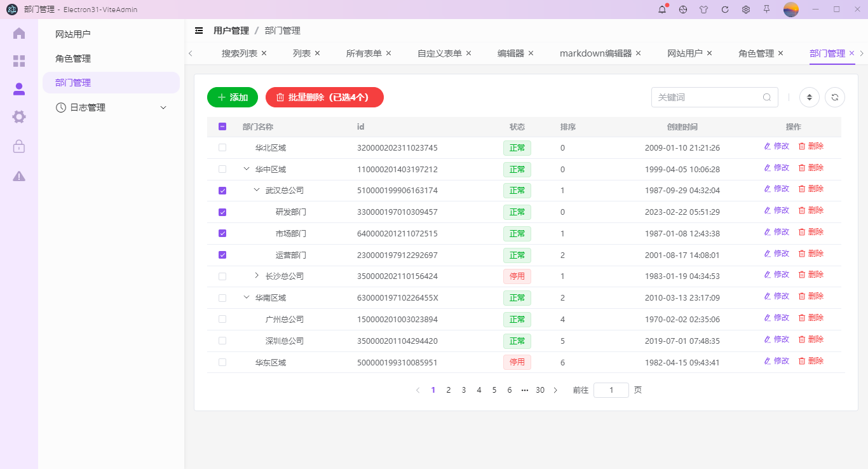Image resolution: width=868 pixels, height=469 pixels.
Task: Click the 添加 button
Action: 232,97
